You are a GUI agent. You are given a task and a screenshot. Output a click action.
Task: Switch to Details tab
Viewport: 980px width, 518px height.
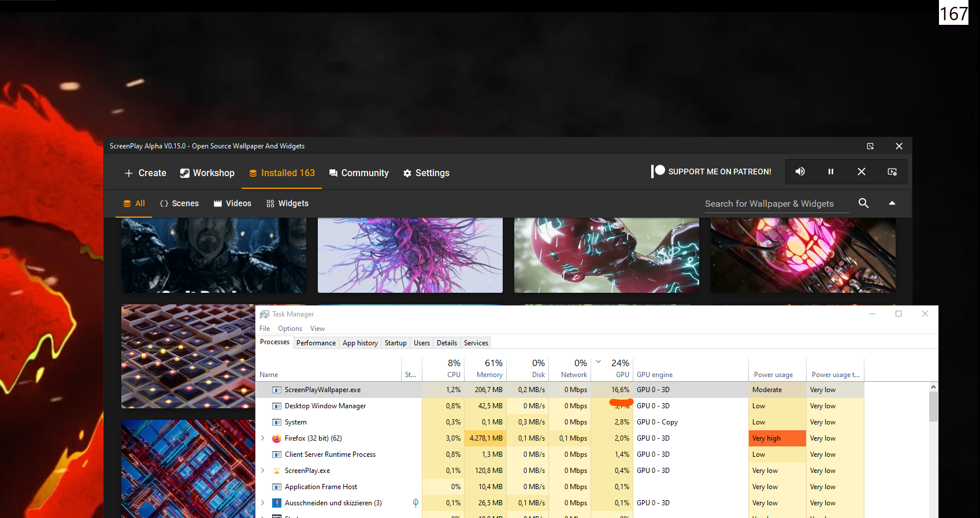447,343
